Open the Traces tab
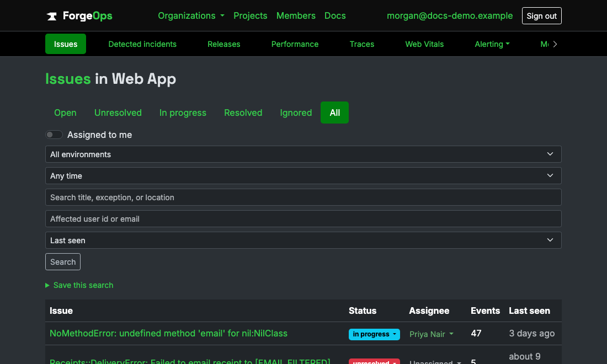This screenshot has width=607, height=364. (x=362, y=44)
